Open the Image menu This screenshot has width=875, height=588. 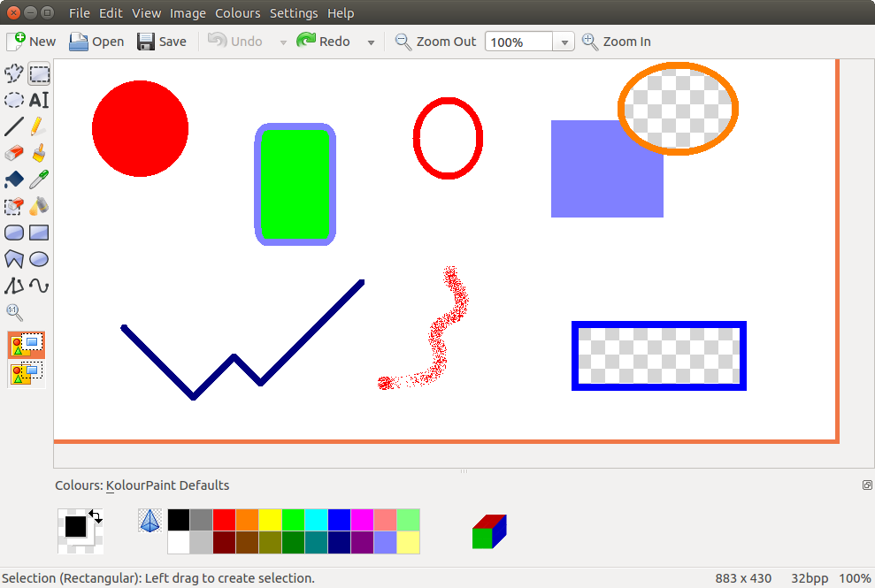click(x=188, y=13)
